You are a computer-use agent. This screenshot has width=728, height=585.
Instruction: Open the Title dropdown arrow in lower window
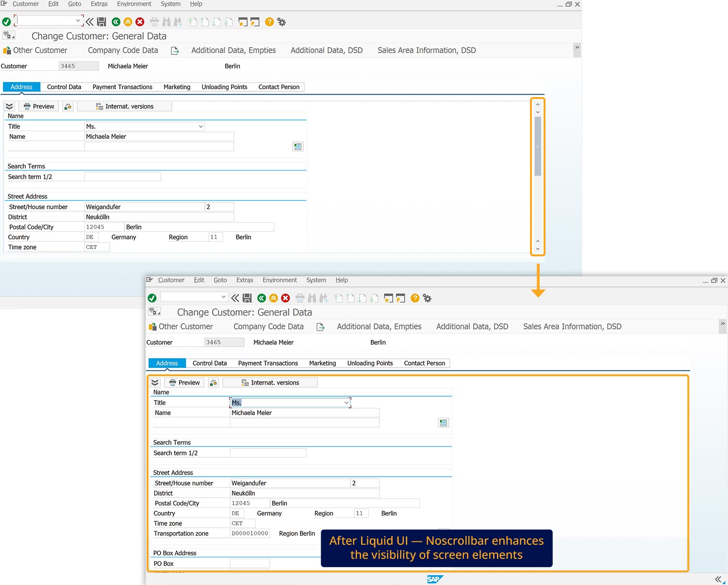click(346, 402)
